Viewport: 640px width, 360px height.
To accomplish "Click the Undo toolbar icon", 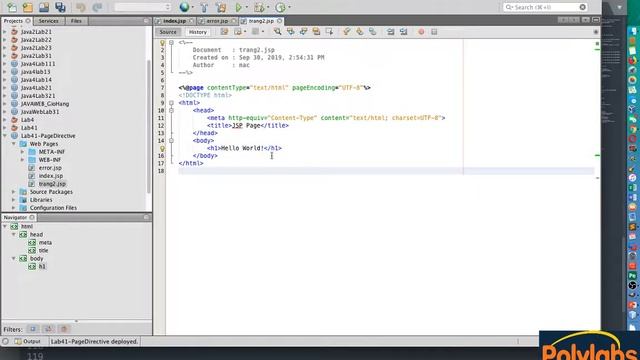I will 80,7.
